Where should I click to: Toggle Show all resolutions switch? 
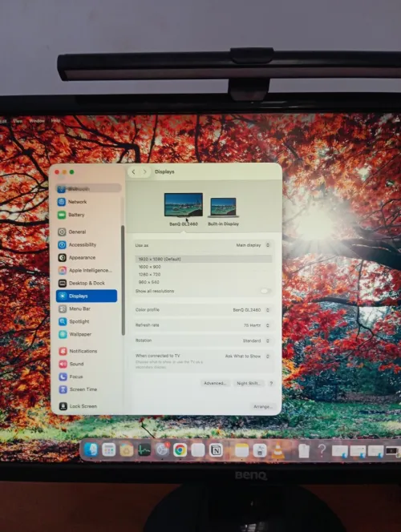pos(265,291)
